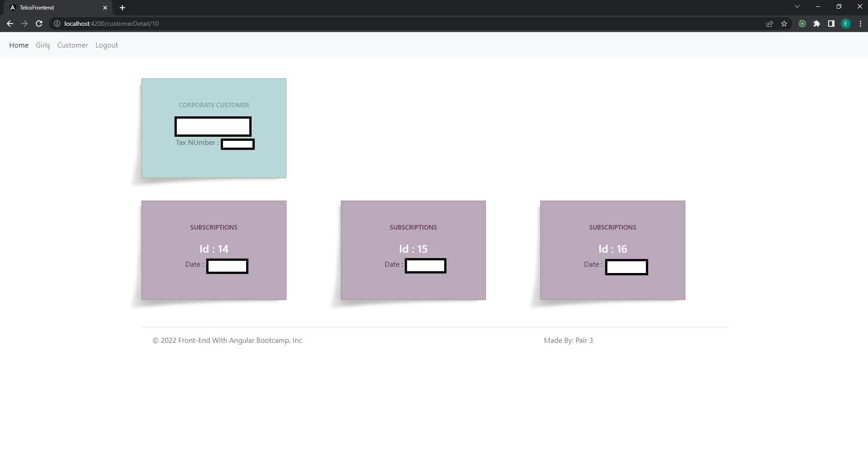Click the side panel icon
This screenshot has height=470, width=868.
(831, 24)
